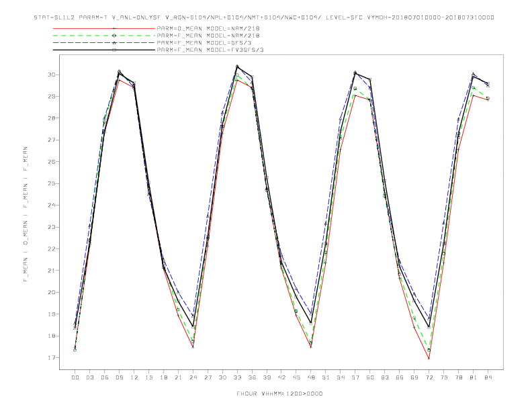Screen dimensions: 532x411
Task: Click forecast-hour axis tick 42
Action: click(x=281, y=377)
